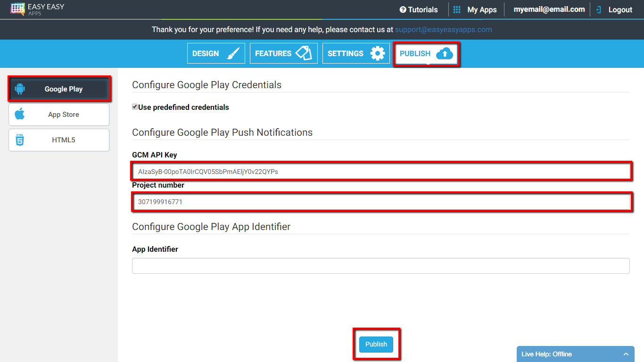Click the Logout door icon
The image size is (644, 362).
point(599,9)
